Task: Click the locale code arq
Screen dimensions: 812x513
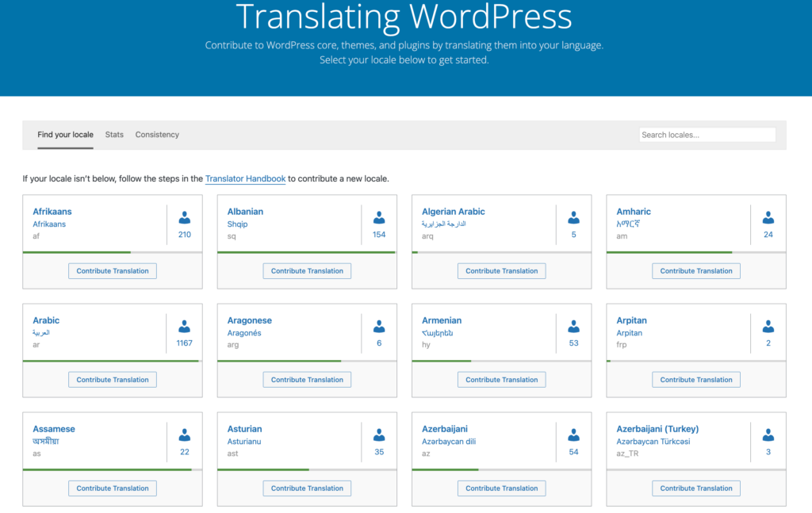Action: pyautogui.click(x=427, y=236)
